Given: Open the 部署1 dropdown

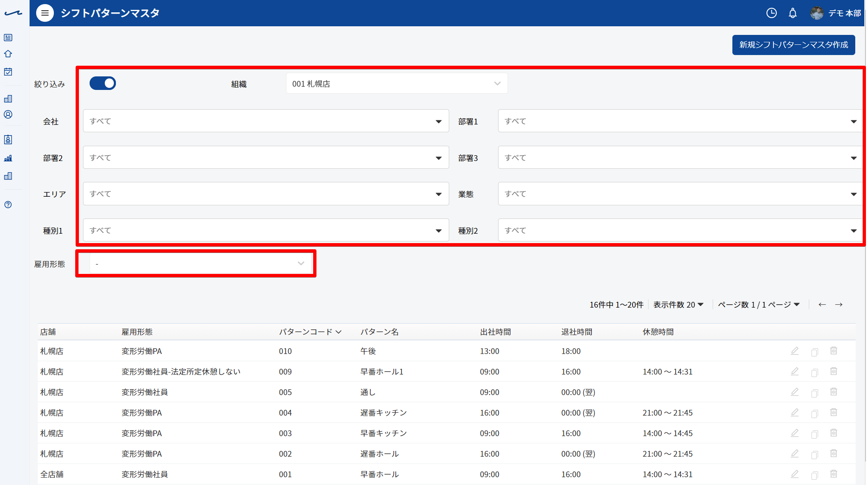Looking at the screenshot, I should [680, 121].
